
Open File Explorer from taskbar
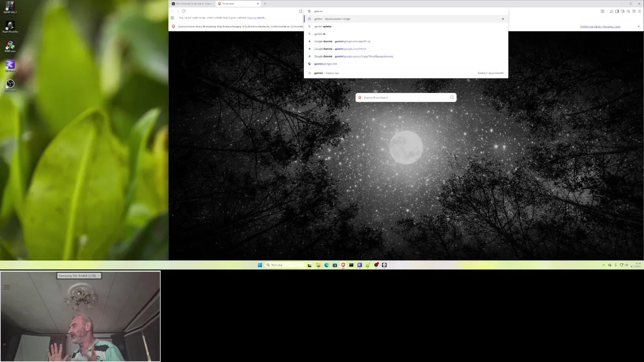click(318, 265)
